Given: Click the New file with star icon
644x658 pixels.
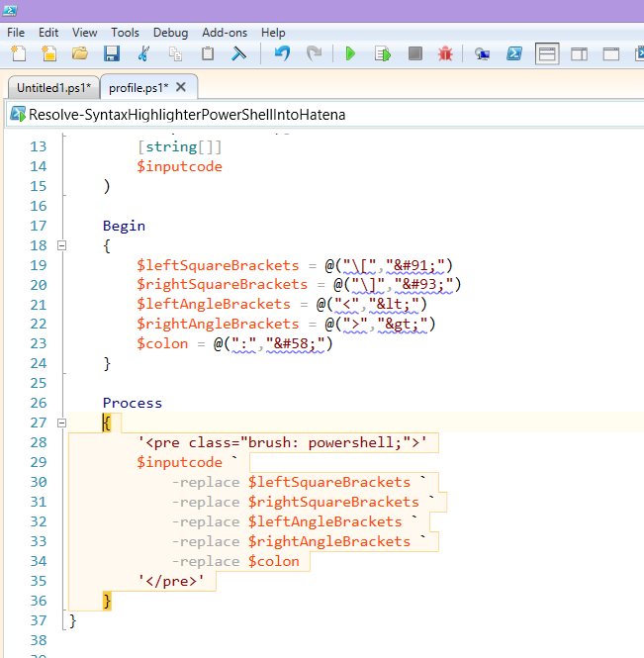Looking at the screenshot, I should pyautogui.click(x=49, y=53).
